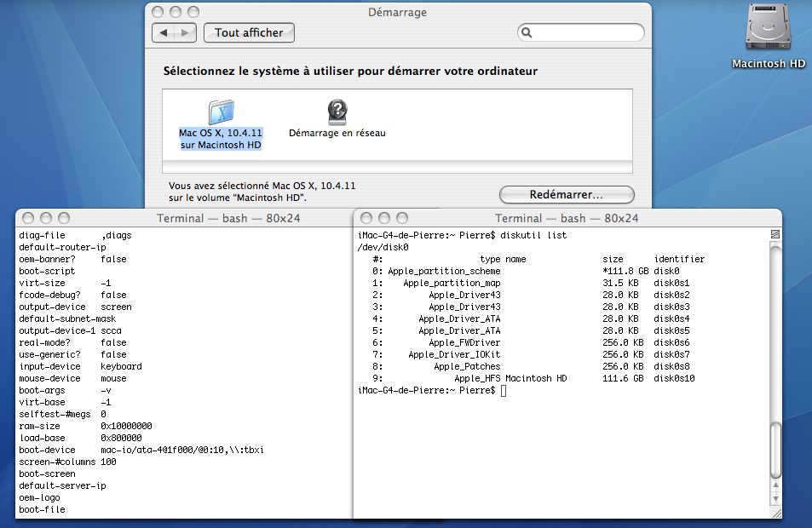Click the 31.5 KB size value
The image size is (812, 528).
(x=620, y=283)
